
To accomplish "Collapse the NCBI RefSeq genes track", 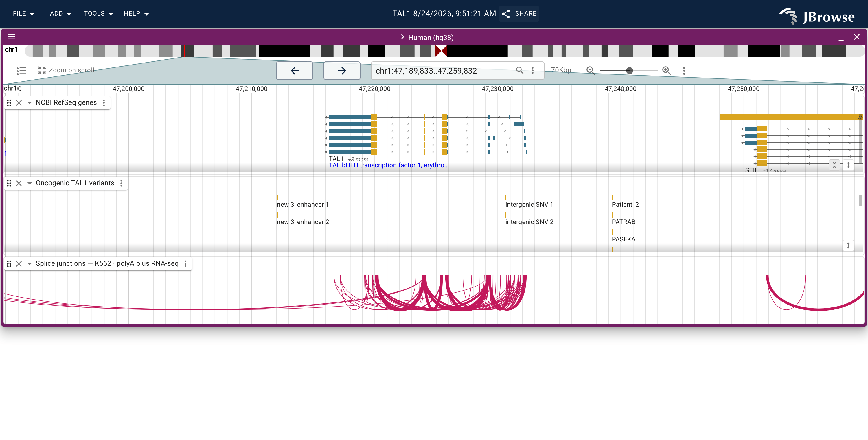I will pos(29,102).
